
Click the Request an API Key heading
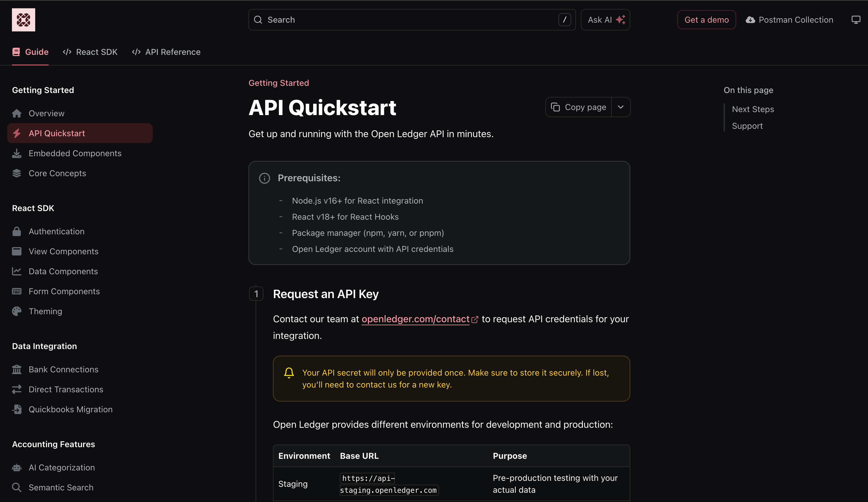point(326,294)
